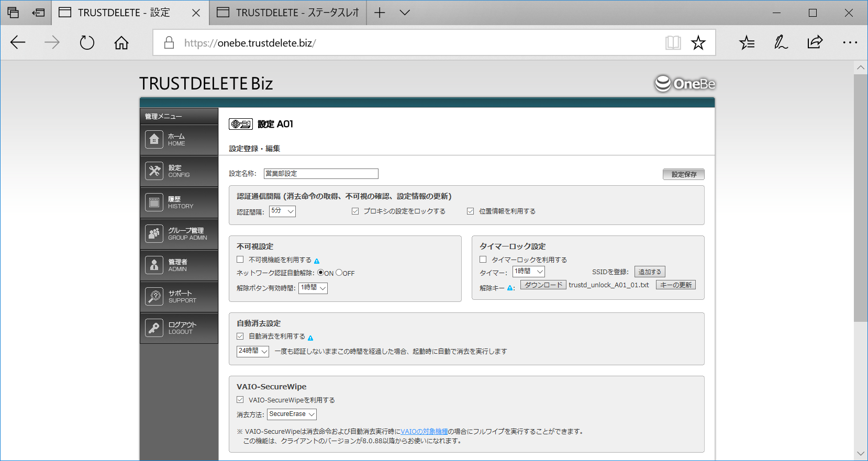Click 設定保存 button
The height and width of the screenshot is (461, 868).
[684, 174]
